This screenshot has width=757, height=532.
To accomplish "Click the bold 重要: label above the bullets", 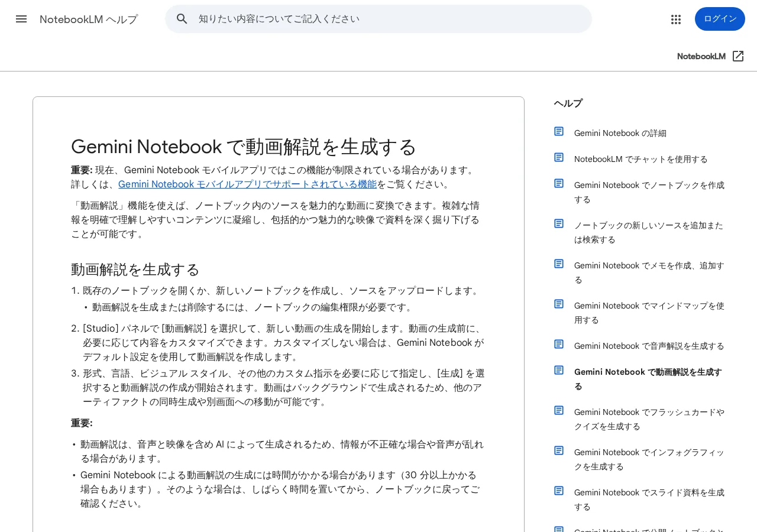I will coord(82,423).
